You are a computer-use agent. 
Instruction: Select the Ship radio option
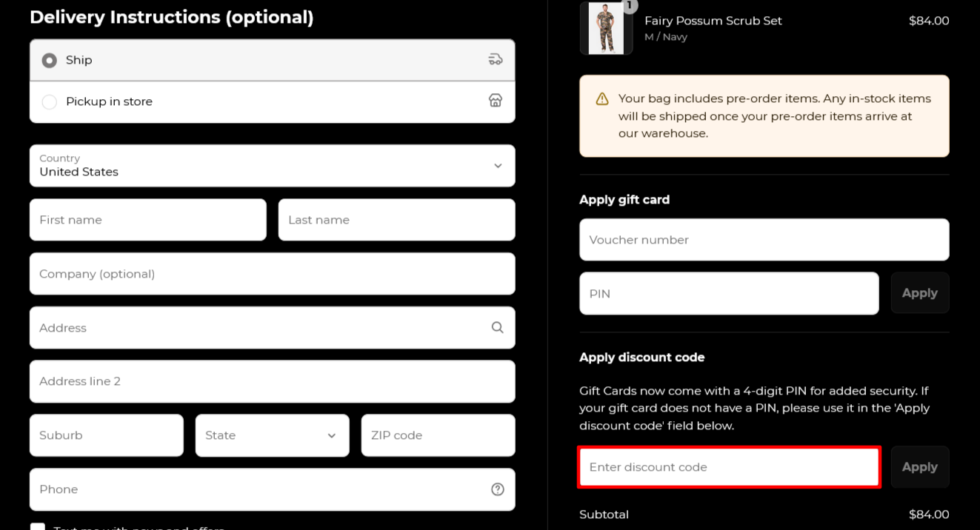click(50, 60)
